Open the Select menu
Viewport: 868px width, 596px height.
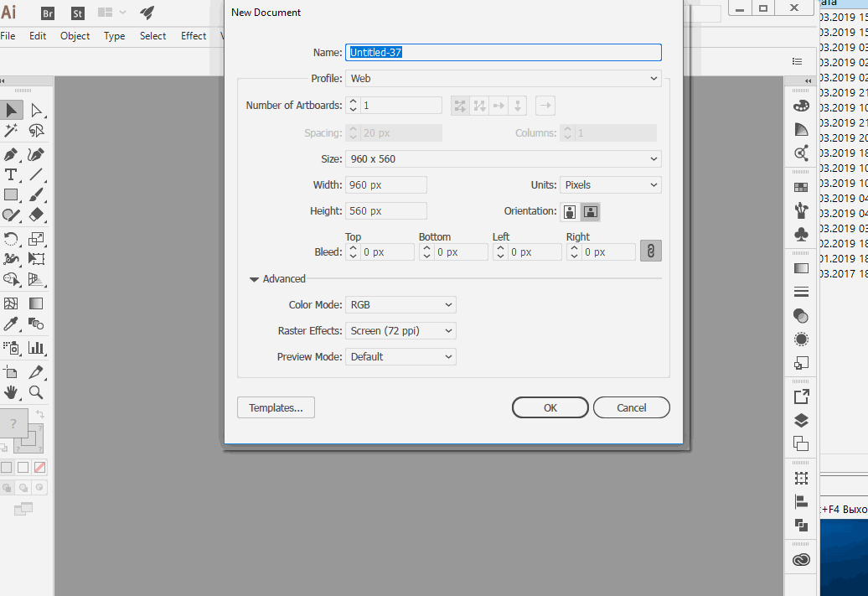[x=152, y=36]
